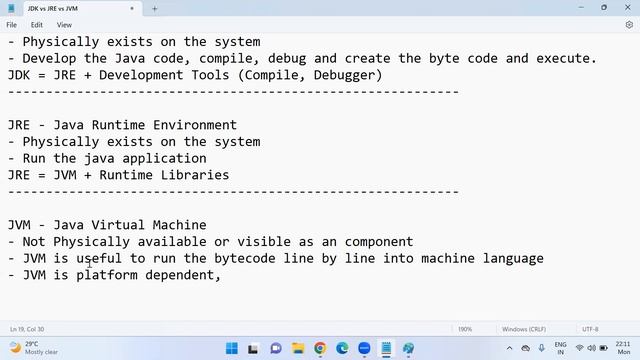Image resolution: width=640 pixels, height=360 pixels.
Task: Open Wi-Fi network tray icon
Action: point(579,348)
